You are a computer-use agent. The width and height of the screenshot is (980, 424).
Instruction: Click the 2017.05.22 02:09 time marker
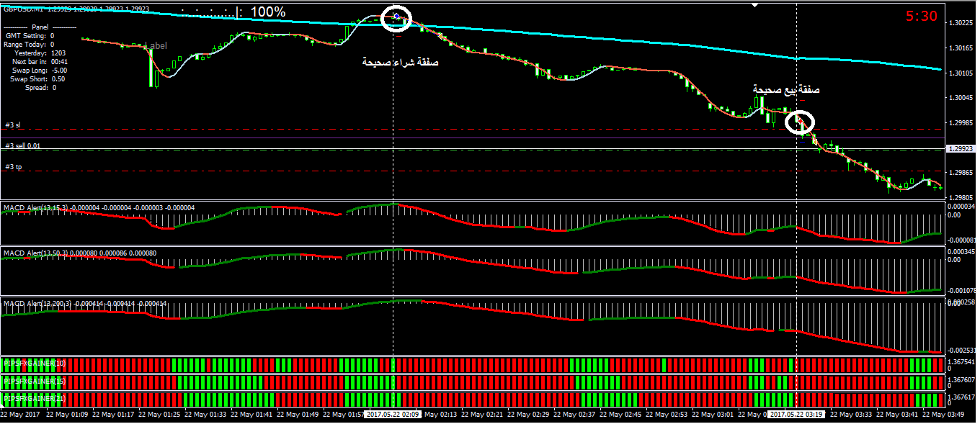(393, 415)
